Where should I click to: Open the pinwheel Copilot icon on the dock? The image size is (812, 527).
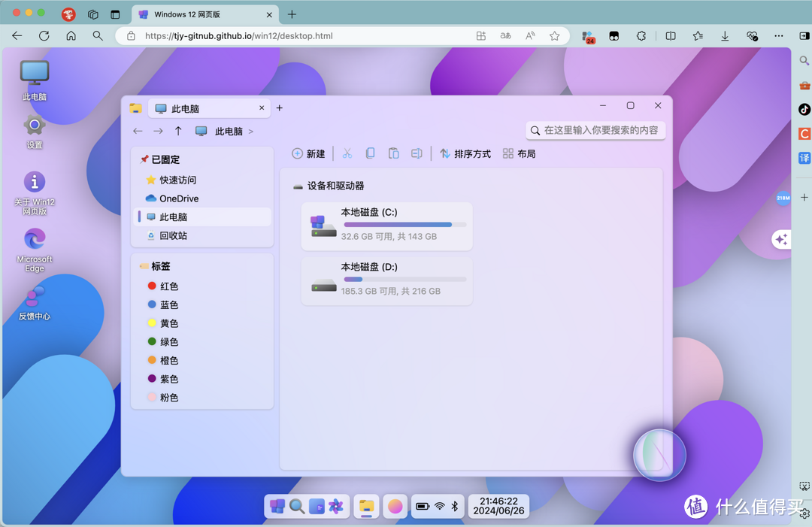(335, 506)
